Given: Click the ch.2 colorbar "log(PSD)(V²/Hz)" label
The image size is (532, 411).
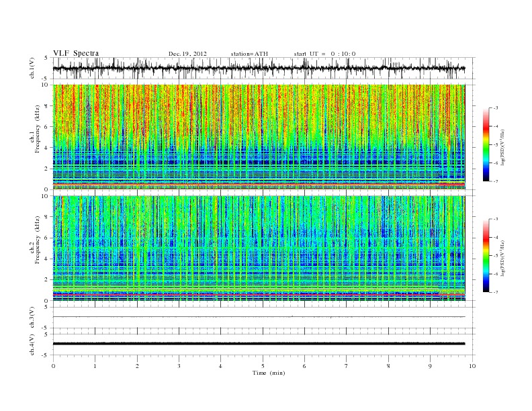Looking at the screenshot, I should (x=503, y=258).
